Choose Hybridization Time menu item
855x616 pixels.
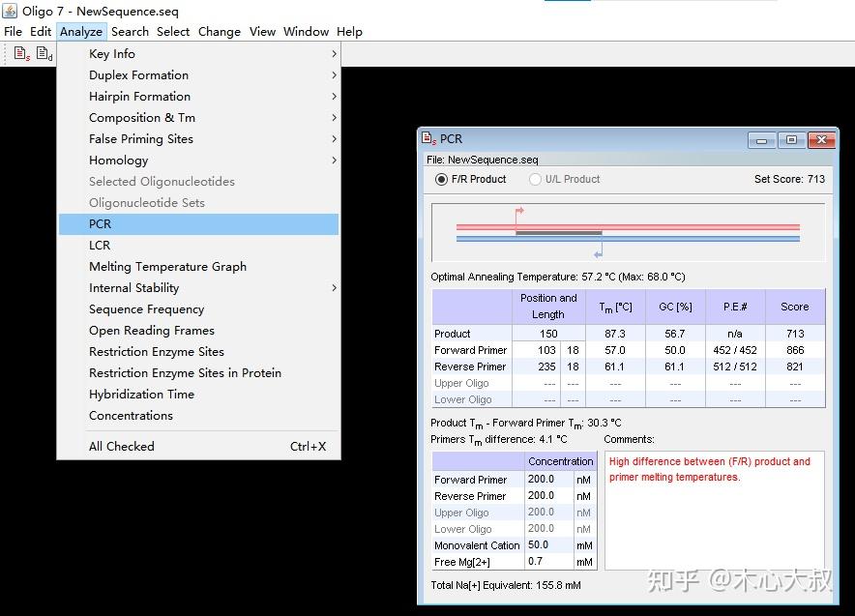198,394
